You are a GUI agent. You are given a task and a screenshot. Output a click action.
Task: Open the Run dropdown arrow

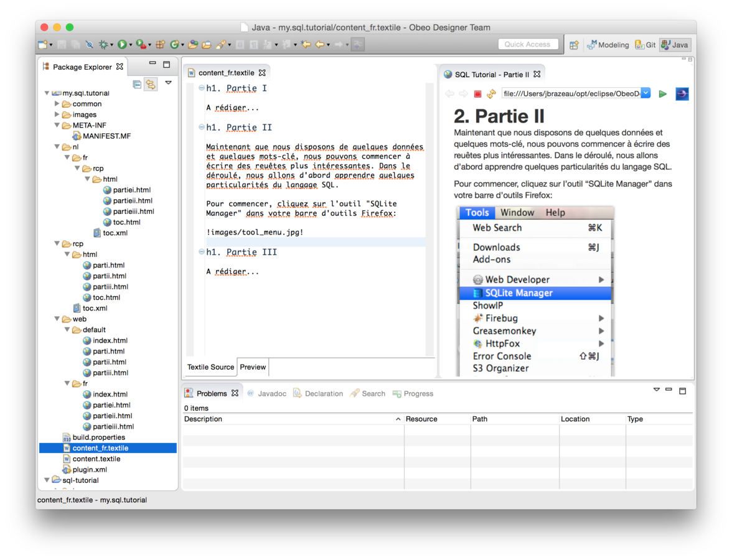coord(131,45)
